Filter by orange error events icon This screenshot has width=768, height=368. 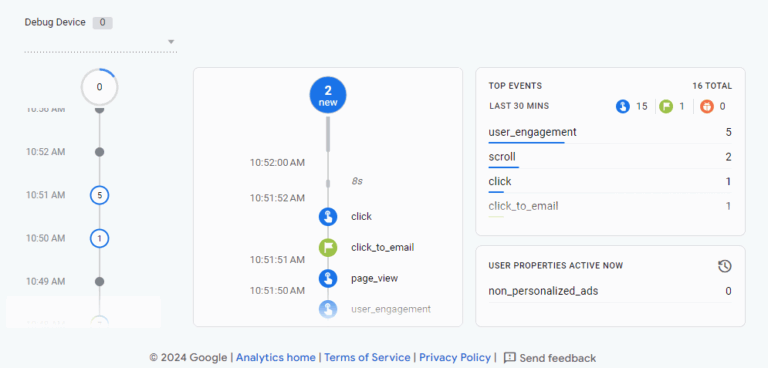click(707, 106)
